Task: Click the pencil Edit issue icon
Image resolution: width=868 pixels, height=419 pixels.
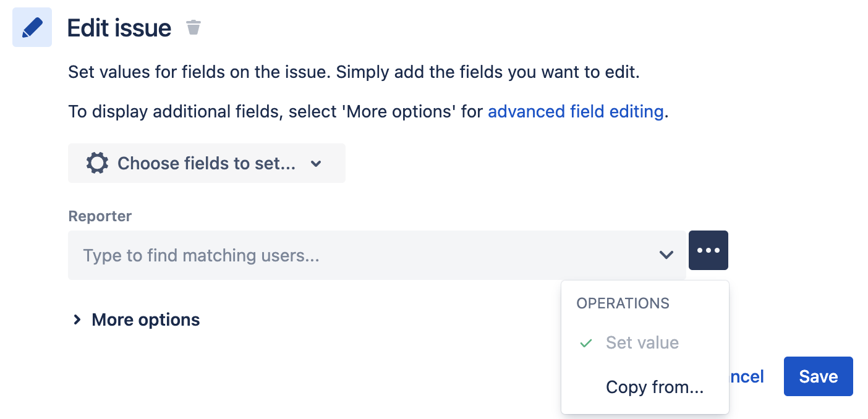Action: (32, 27)
